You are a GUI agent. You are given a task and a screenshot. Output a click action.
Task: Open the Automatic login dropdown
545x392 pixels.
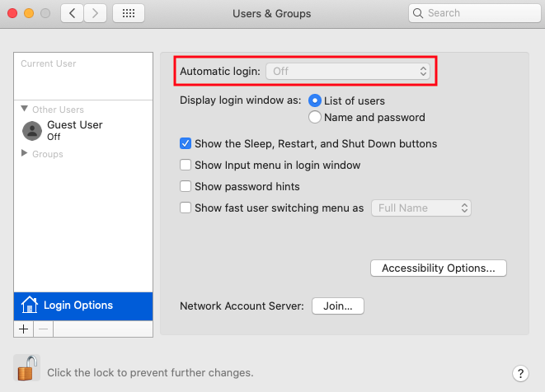coord(348,72)
